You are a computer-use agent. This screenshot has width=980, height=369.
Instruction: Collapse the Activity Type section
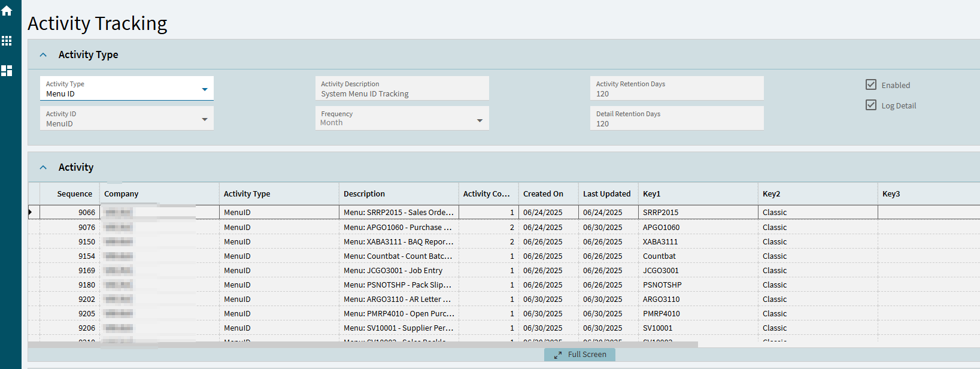(43, 55)
